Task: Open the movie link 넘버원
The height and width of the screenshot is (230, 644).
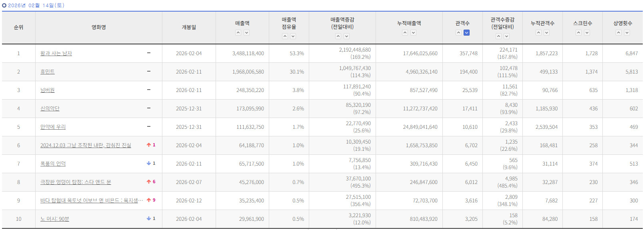Action: [47, 90]
